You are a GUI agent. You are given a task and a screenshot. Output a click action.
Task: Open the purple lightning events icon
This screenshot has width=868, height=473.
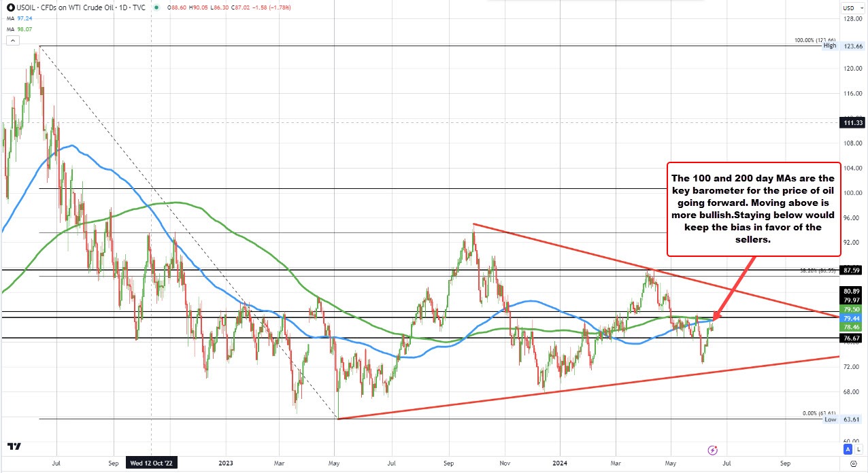pos(712,450)
